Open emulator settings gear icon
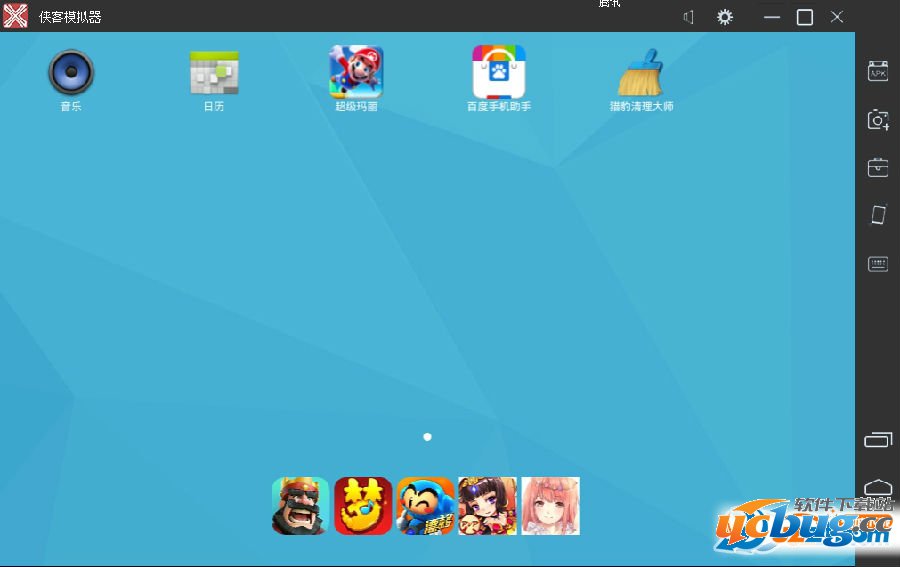Viewport: 900px width, 567px height. [x=725, y=17]
